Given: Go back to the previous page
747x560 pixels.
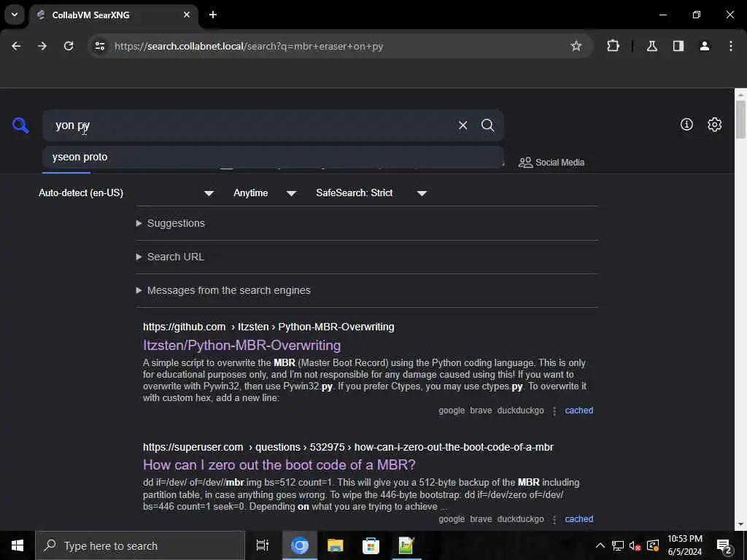Looking at the screenshot, I should coord(16,46).
